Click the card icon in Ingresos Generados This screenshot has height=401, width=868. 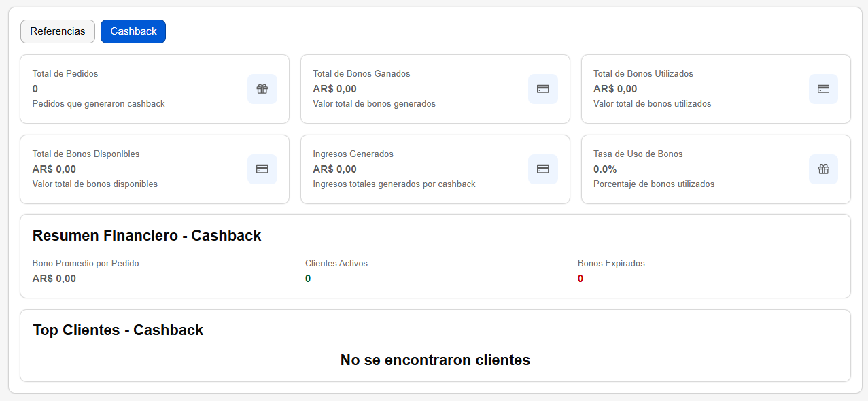tap(543, 169)
